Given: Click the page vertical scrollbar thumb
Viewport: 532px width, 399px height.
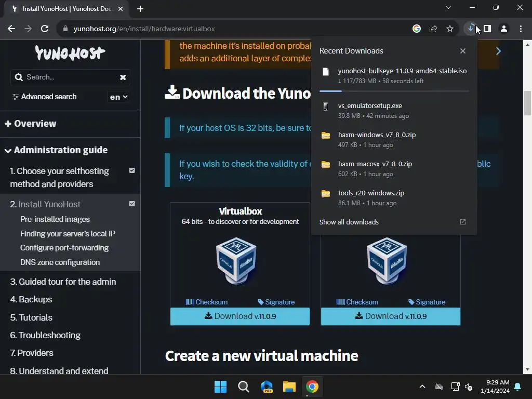Looking at the screenshot, I should pos(528,103).
